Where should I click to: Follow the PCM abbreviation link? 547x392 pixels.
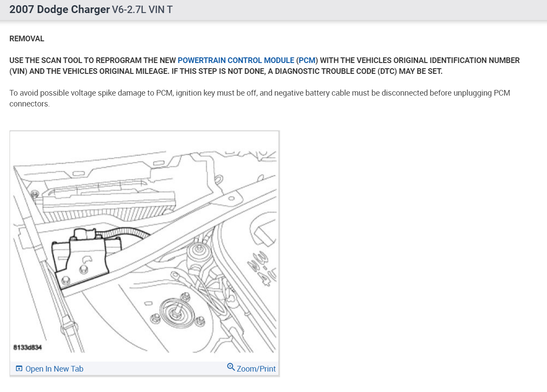click(307, 60)
